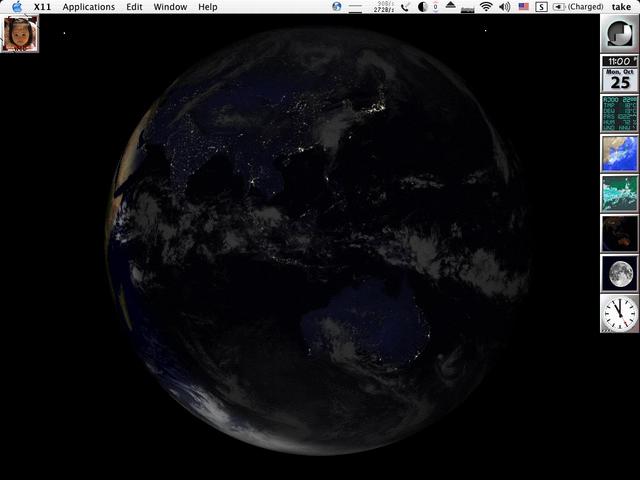The height and width of the screenshot is (480, 640).
Task: Click the dark Earth globe dockapp
Action: pos(619,233)
